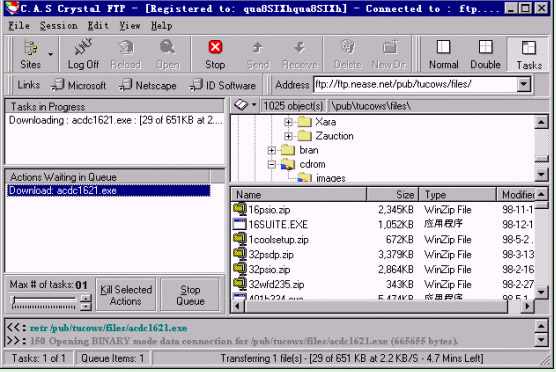This screenshot has height=372, width=556.
Task: Sort file list by Name column
Action: point(299,195)
